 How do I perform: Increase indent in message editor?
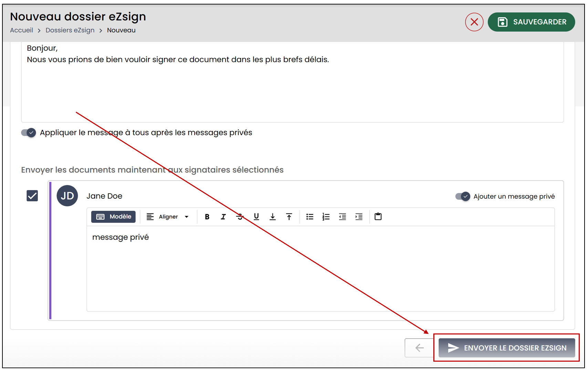pyautogui.click(x=359, y=217)
